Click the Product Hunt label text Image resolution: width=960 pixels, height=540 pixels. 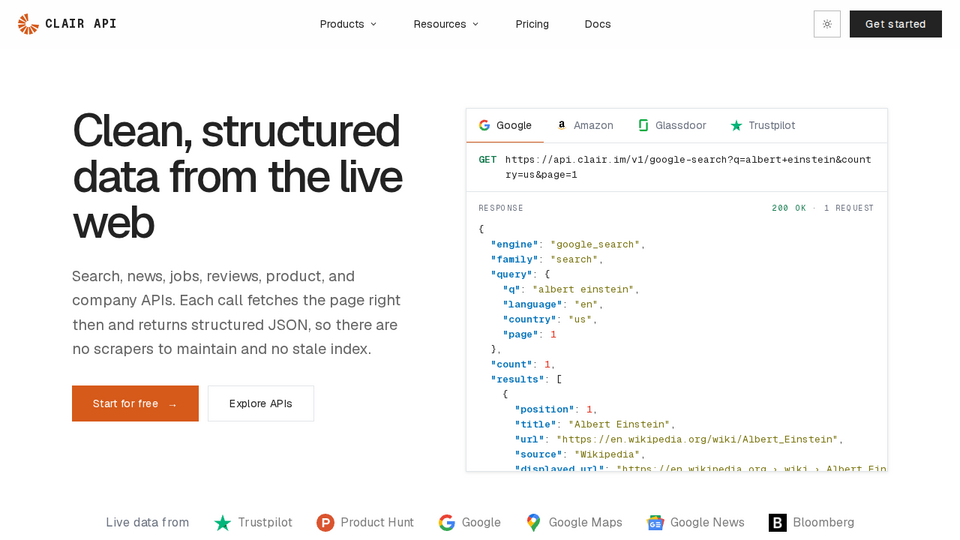pyautogui.click(x=377, y=523)
